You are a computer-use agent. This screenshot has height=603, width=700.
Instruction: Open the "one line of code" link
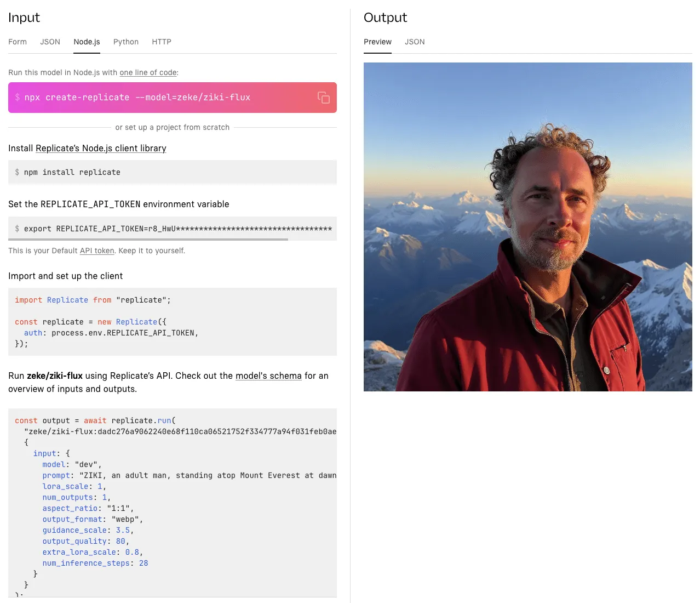coord(147,72)
